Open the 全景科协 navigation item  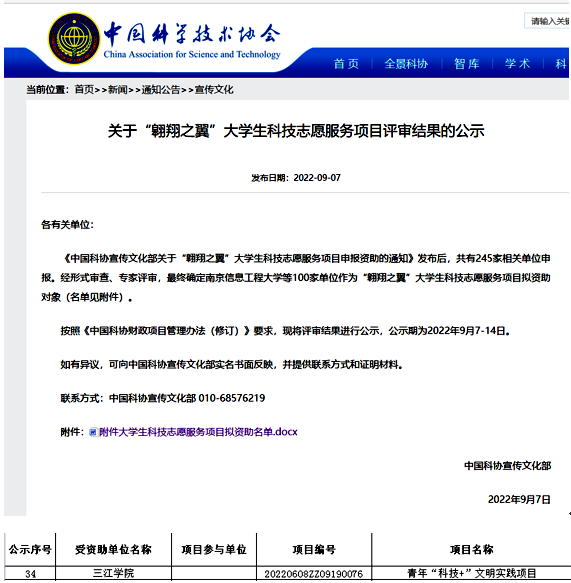pyautogui.click(x=406, y=64)
